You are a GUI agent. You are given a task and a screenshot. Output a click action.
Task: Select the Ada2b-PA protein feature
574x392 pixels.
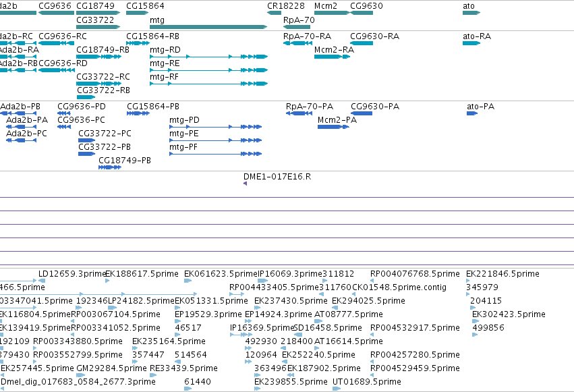[x=21, y=127]
